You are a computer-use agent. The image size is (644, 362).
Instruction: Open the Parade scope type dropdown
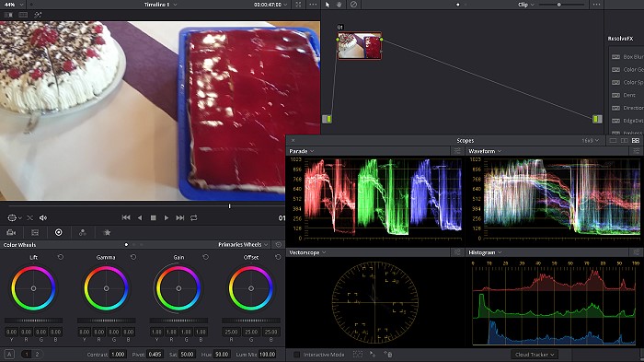tap(302, 151)
